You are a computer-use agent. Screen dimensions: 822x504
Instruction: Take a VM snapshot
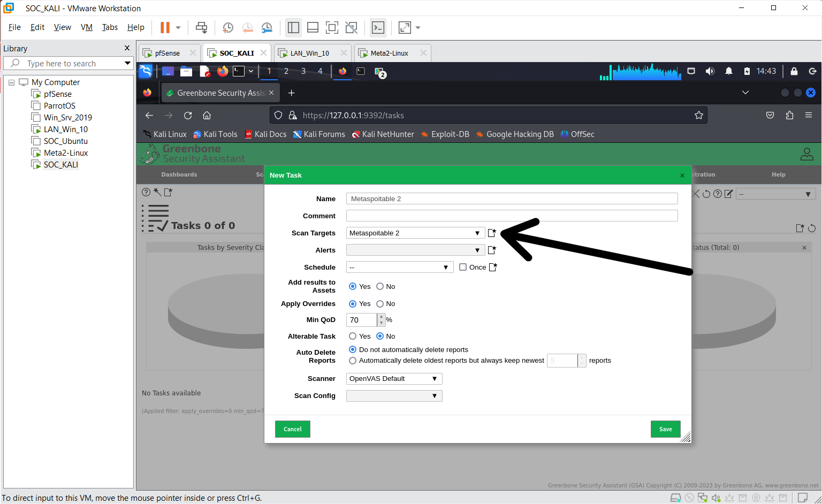point(228,27)
